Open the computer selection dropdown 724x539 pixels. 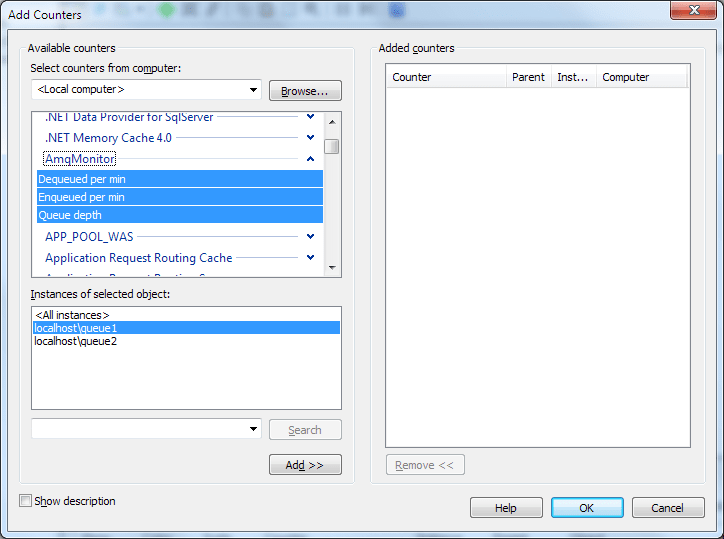pyautogui.click(x=252, y=91)
